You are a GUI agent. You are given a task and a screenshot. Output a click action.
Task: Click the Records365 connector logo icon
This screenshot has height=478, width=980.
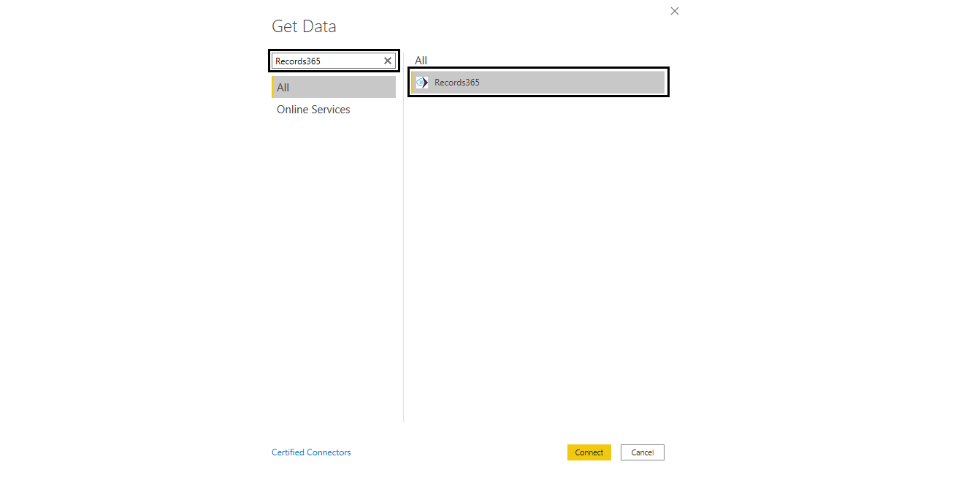422,83
